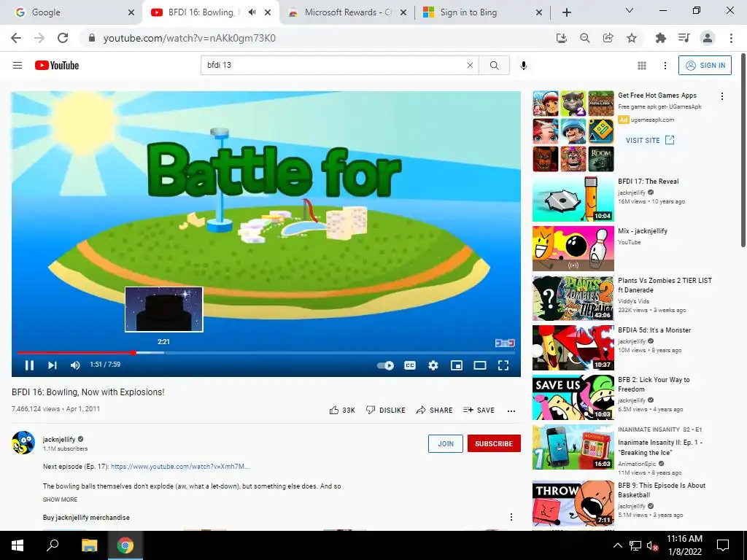Share this page from address bar

click(608, 38)
